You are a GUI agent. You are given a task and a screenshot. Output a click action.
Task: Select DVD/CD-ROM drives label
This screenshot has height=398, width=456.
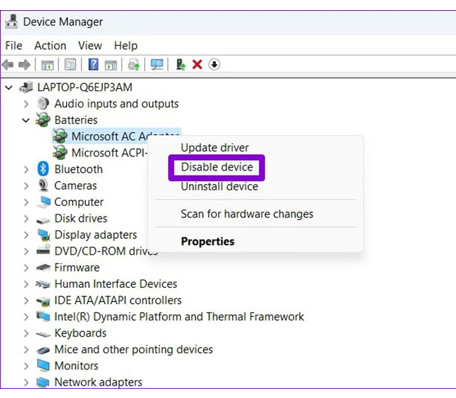tap(105, 251)
